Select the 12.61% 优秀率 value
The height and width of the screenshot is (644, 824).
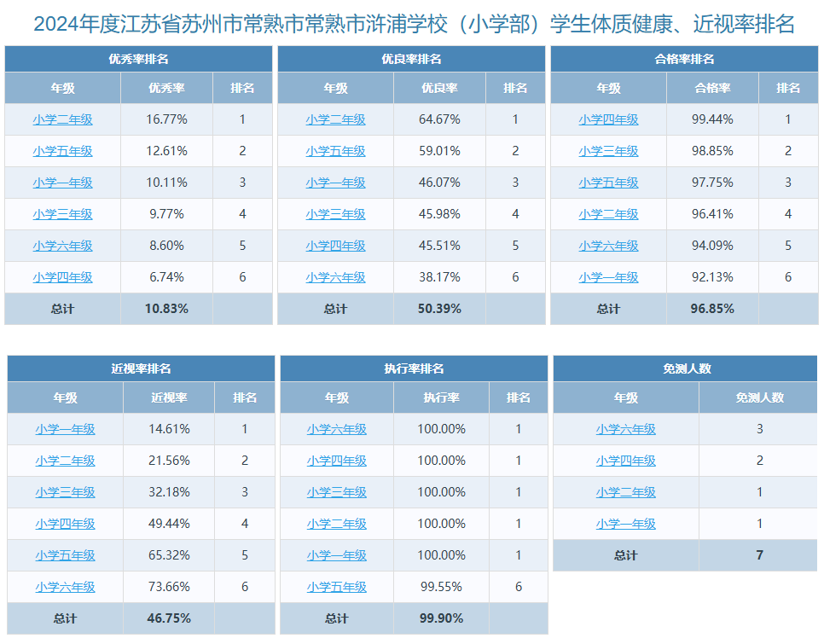tap(166, 151)
